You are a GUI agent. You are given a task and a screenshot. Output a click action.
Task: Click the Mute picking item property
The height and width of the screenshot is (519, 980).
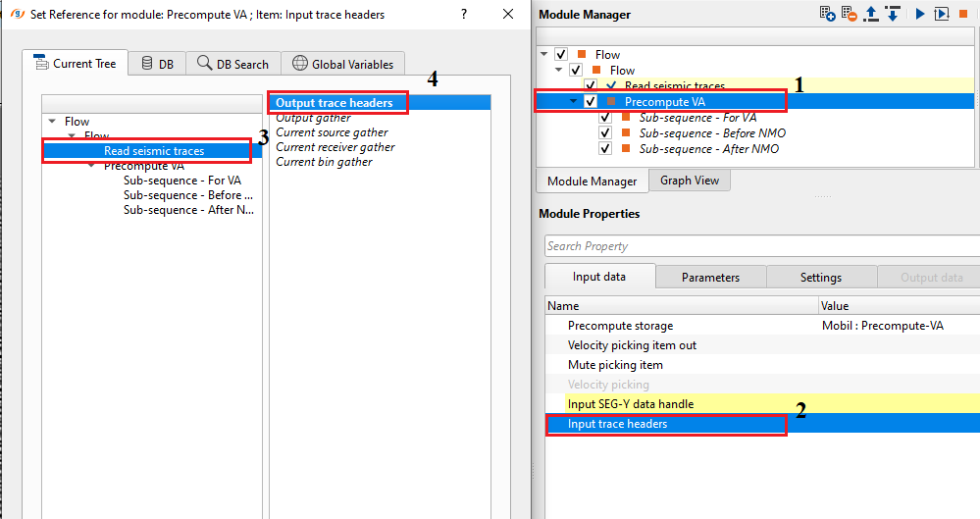click(615, 365)
